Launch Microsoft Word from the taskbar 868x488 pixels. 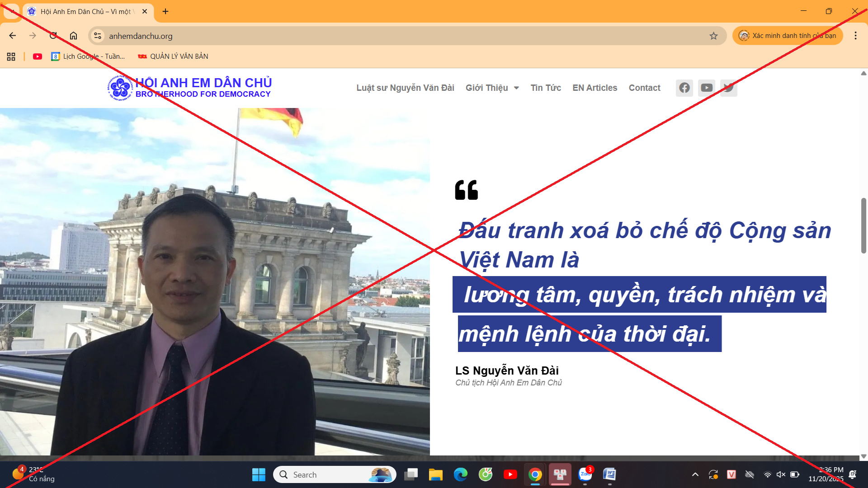click(610, 475)
